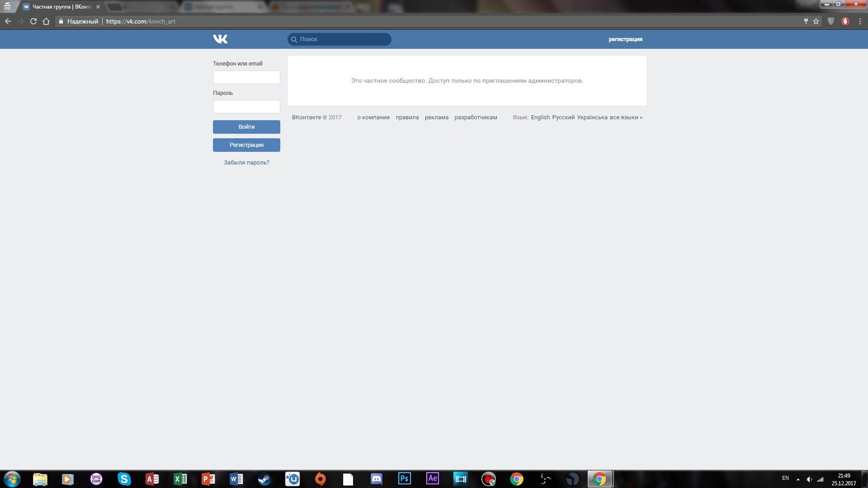868x488 pixels.
Task: Select the VK tab titled Частная группа
Action: pyautogui.click(x=61, y=7)
